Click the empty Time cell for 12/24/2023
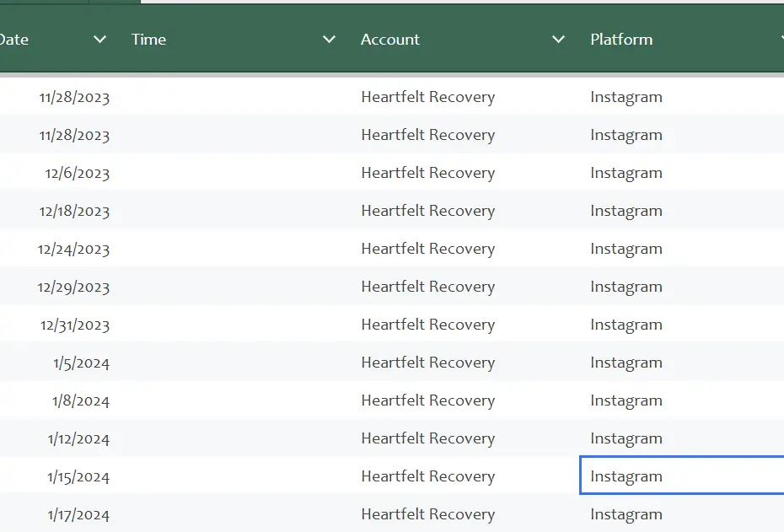This screenshot has width=784, height=532. pos(235,249)
